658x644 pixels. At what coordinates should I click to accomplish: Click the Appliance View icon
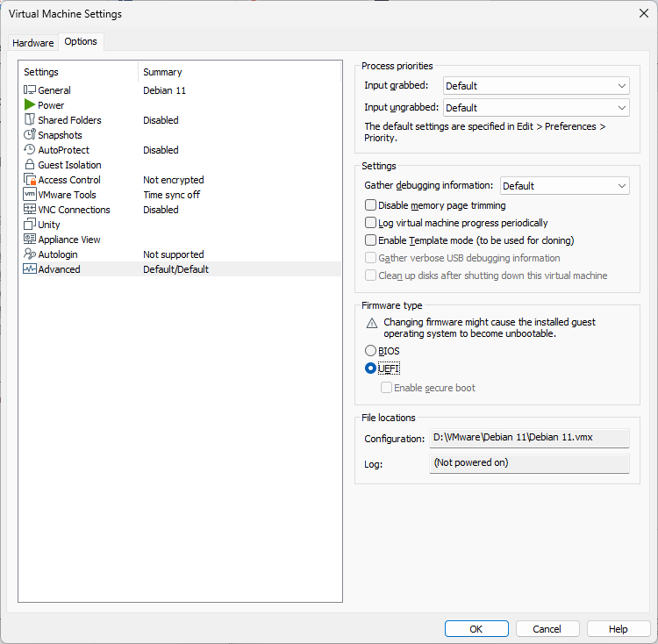pyautogui.click(x=29, y=240)
